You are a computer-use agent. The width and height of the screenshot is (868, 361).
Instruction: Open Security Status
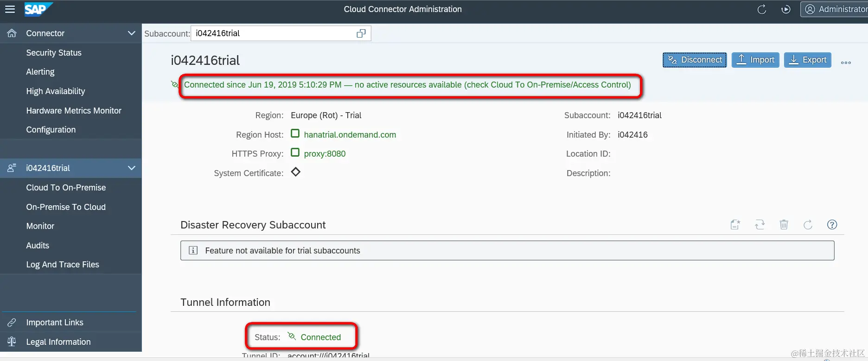(x=54, y=53)
